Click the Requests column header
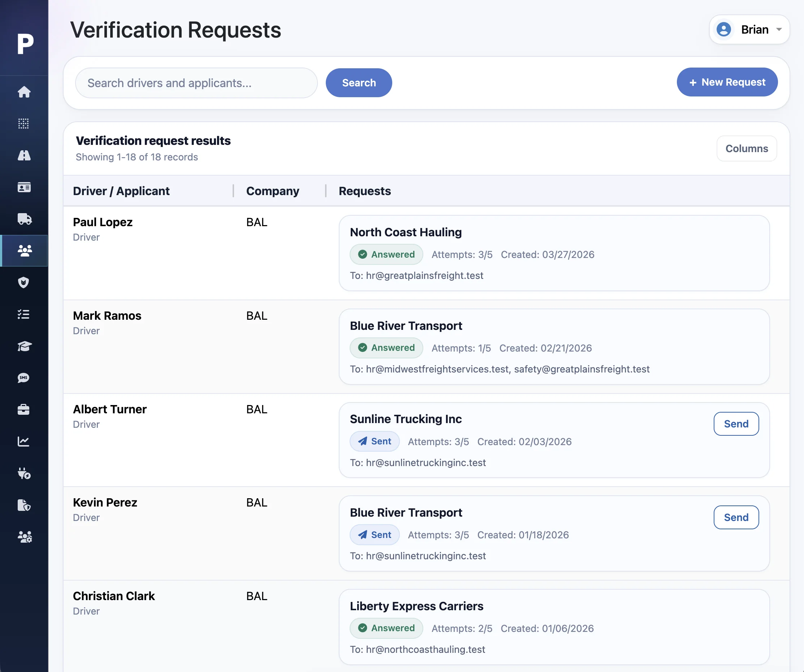 point(364,191)
